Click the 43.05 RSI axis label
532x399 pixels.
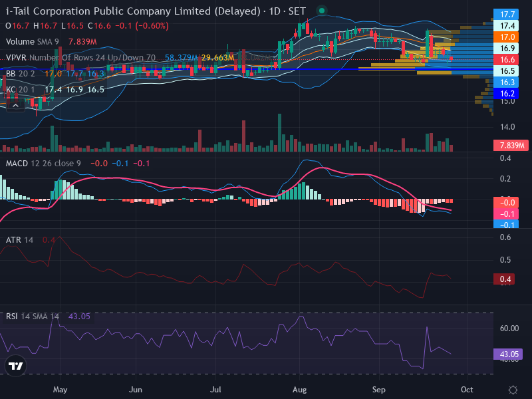508,354
